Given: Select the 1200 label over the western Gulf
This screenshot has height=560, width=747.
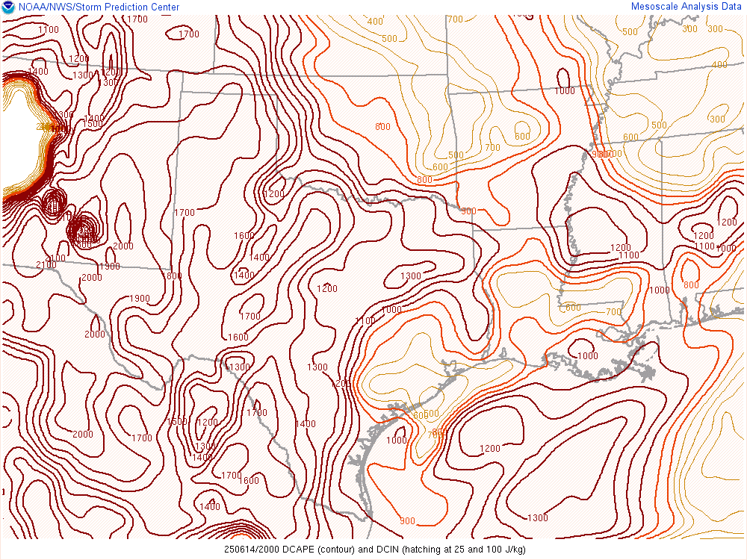Looking at the screenshot, I should click(490, 449).
